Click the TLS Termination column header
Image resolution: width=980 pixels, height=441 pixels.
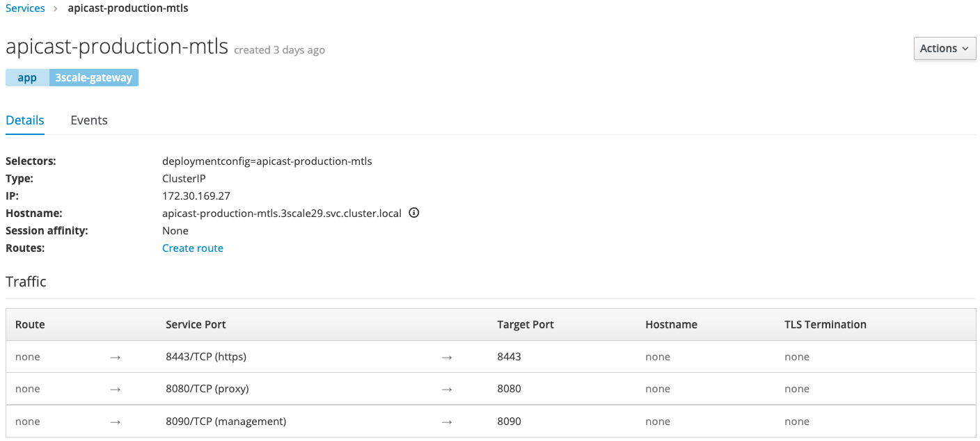[825, 325]
